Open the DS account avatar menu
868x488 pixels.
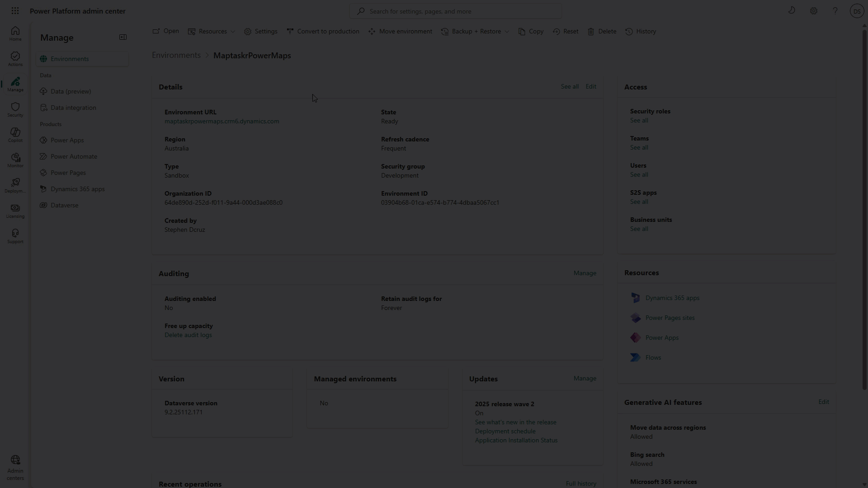[x=857, y=10]
